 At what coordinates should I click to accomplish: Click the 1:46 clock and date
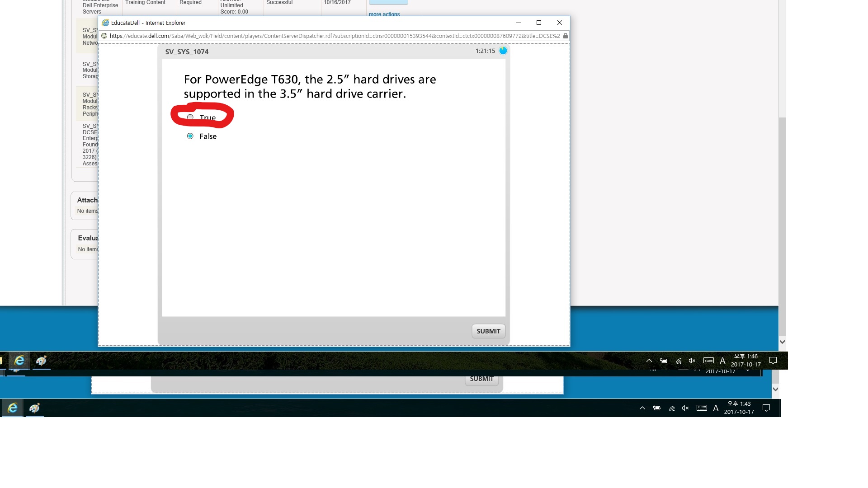tap(746, 361)
